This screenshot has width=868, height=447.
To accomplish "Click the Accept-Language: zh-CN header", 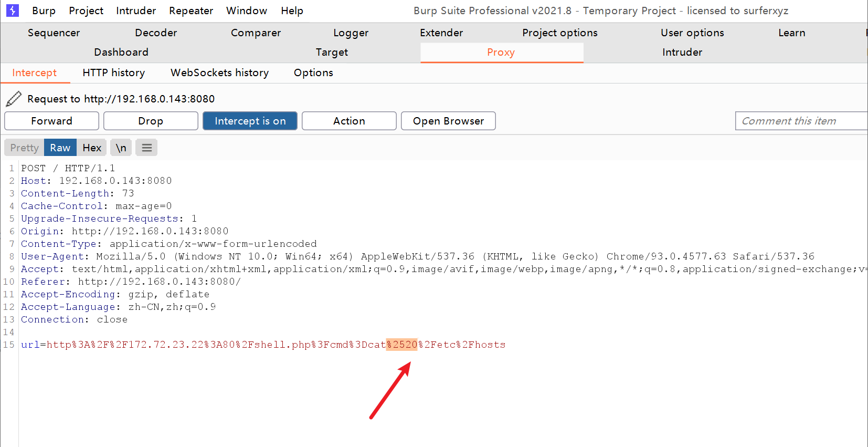I will click(118, 307).
